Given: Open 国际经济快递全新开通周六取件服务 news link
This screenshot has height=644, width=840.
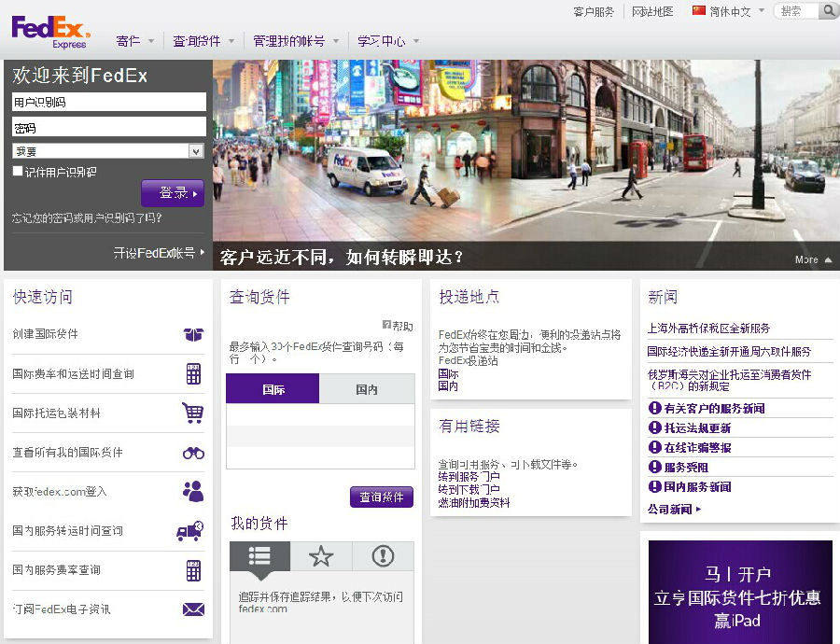Looking at the screenshot, I should point(729,352).
